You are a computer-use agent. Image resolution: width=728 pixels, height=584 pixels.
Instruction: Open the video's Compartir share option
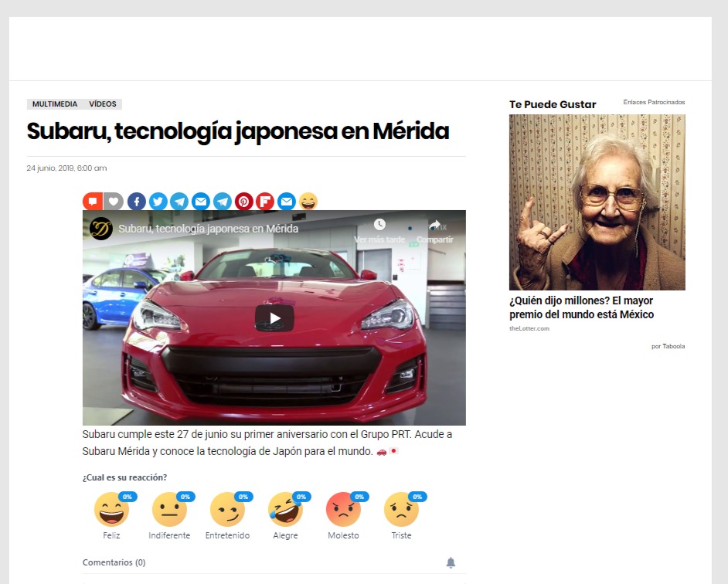[x=434, y=229]
